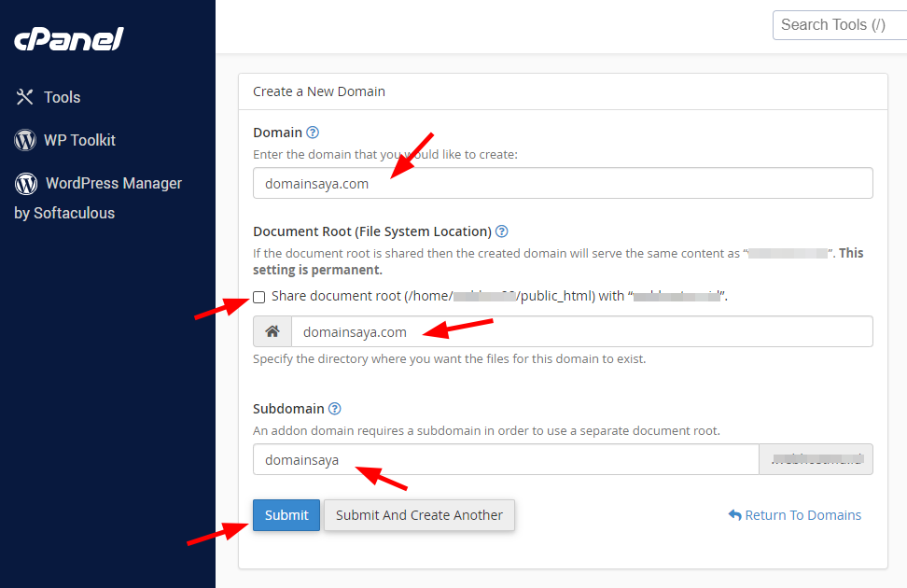This screenshot has height=588, width=907.
Task: Click the WordPress Manager icon
Action: (x=26, y=184)
